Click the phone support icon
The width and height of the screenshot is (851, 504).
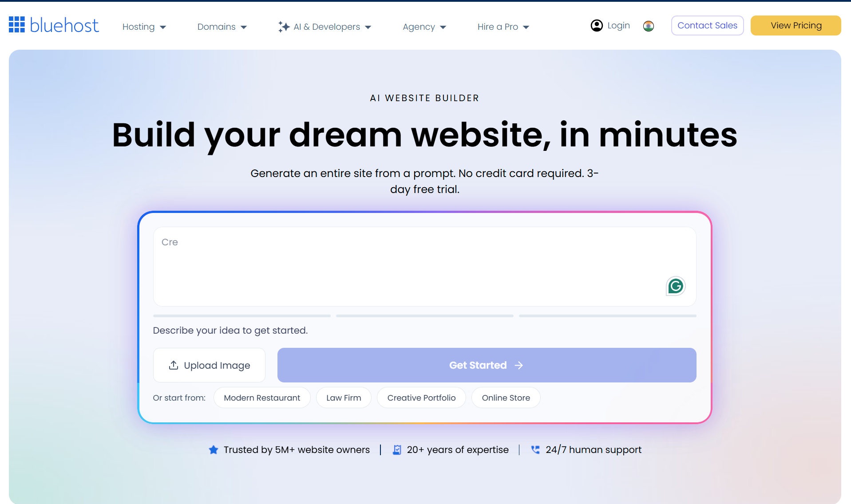tap(535, 449)
